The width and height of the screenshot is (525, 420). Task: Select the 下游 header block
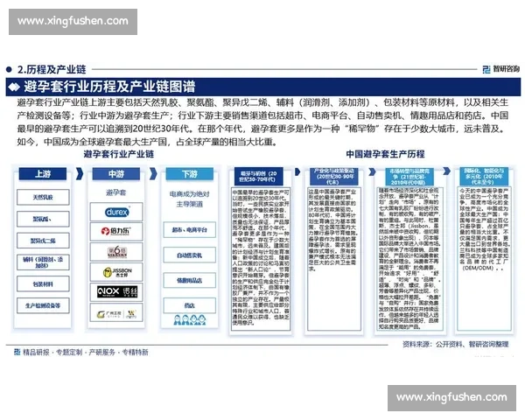coord(190,174)
